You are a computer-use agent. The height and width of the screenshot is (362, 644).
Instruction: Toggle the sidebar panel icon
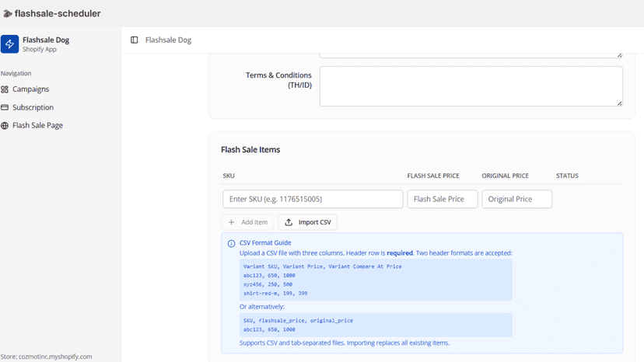(135, 40)
